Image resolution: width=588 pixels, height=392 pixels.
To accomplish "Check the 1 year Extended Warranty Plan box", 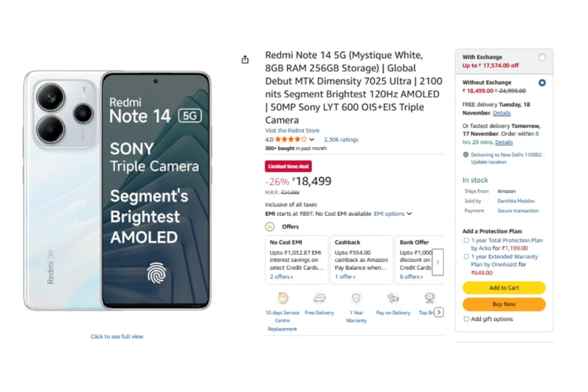I will click(x=466, y=257).
